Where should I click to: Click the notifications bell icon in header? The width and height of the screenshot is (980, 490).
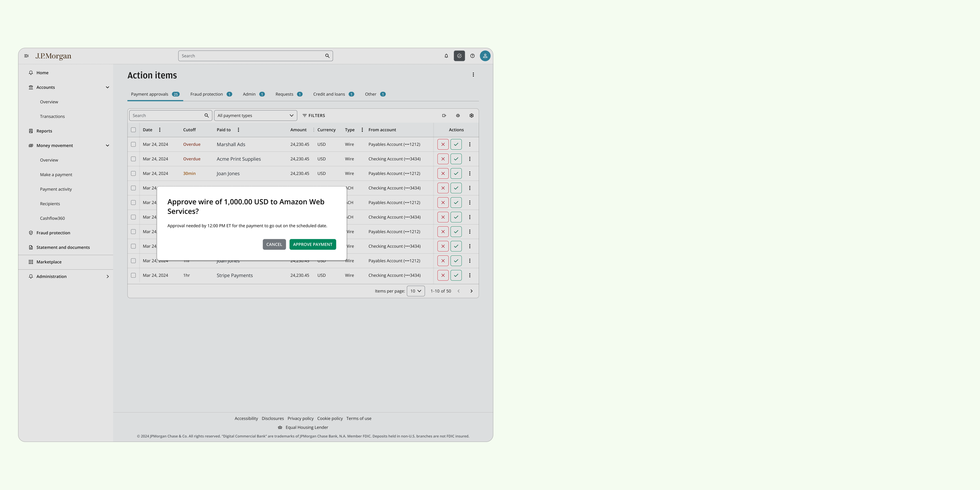coord(446,56)
